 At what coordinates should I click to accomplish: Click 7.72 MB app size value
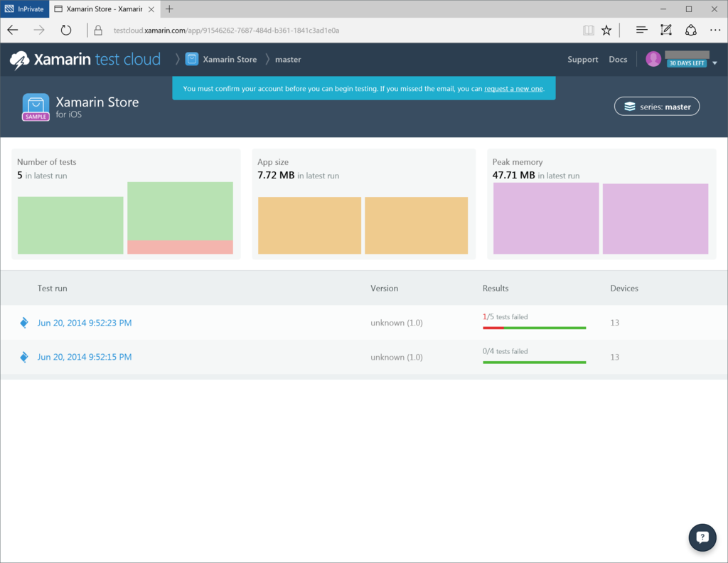[x=276, y=175]
